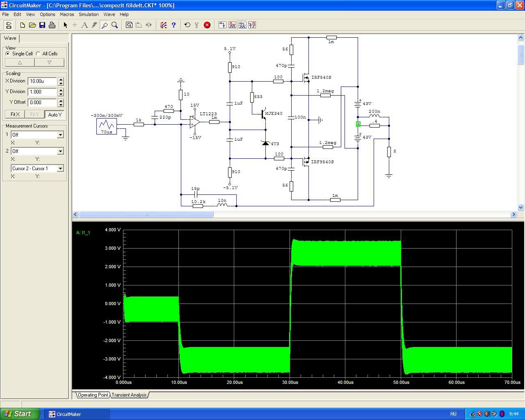The height and width of the screenshot is (420, 525).
Task: Open the Cursor 2 measurement dropdown
Action: tap(60, 151)
